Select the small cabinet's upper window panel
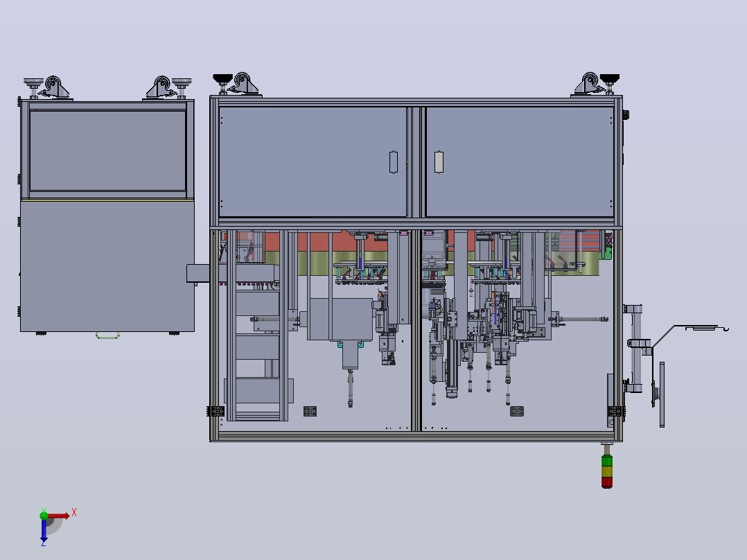Viewport: 747px width, 560px height. [x=107, y=150]
